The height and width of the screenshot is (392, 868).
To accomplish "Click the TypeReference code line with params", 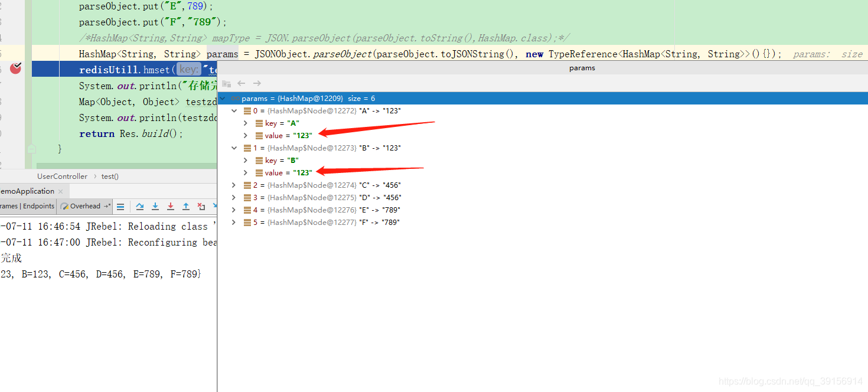I will click(430, 54).
